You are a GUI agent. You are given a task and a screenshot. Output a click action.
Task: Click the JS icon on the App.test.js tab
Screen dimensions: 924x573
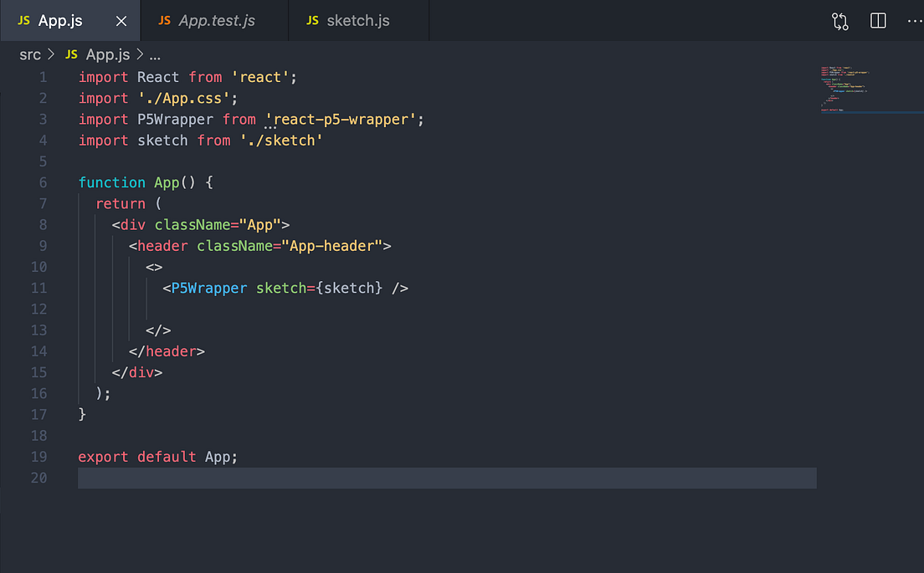click(x=164, y=21)
